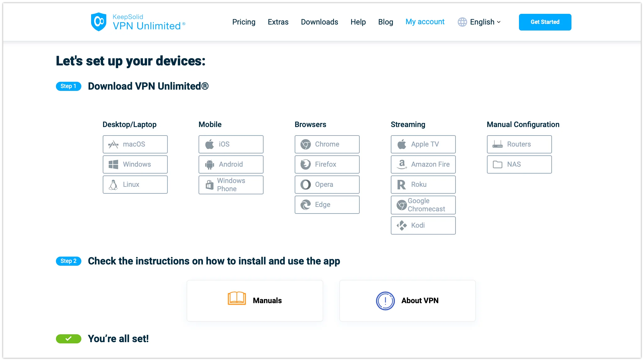644x361 pixels.
Task: Select Kodi setup
Action: coord(423,225)
